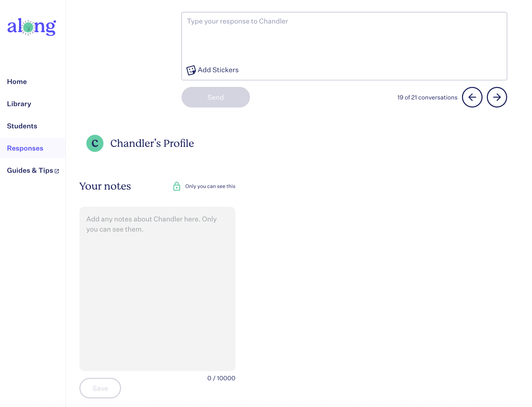Click the Chandler's Profile heading
This screenshot has width=532, height=407.
coord(152,143)
